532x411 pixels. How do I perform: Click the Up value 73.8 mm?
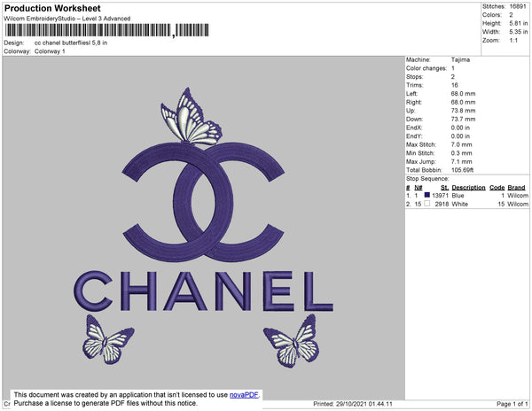click(463, 111)
